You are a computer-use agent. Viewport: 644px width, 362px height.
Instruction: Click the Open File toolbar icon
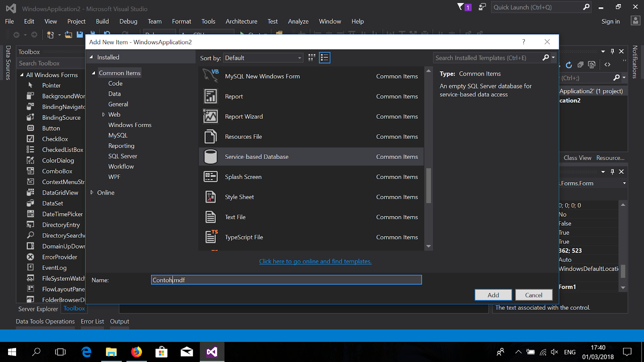tap(68, 35)
